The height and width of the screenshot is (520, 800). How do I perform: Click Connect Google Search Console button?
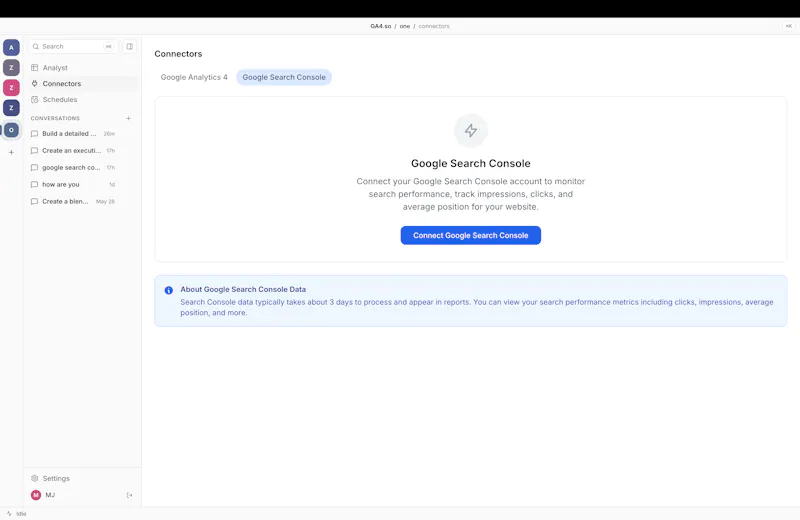point(470,235)
